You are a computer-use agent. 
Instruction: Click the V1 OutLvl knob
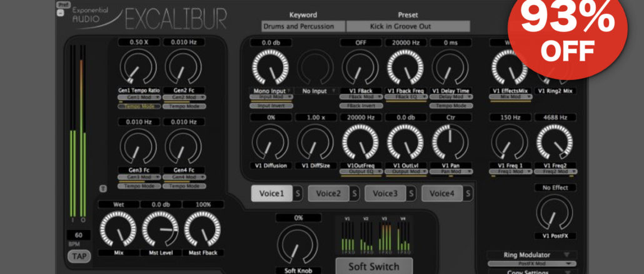(405, 142)
